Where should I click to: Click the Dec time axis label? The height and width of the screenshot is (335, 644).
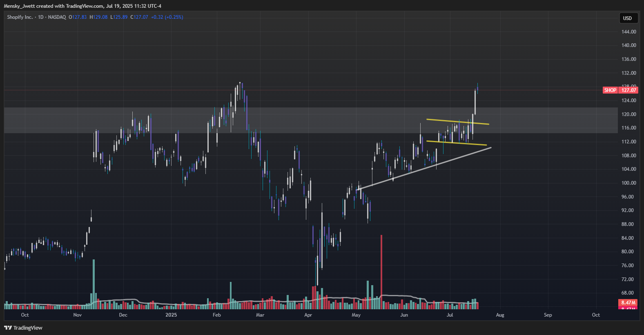point(123,315)
